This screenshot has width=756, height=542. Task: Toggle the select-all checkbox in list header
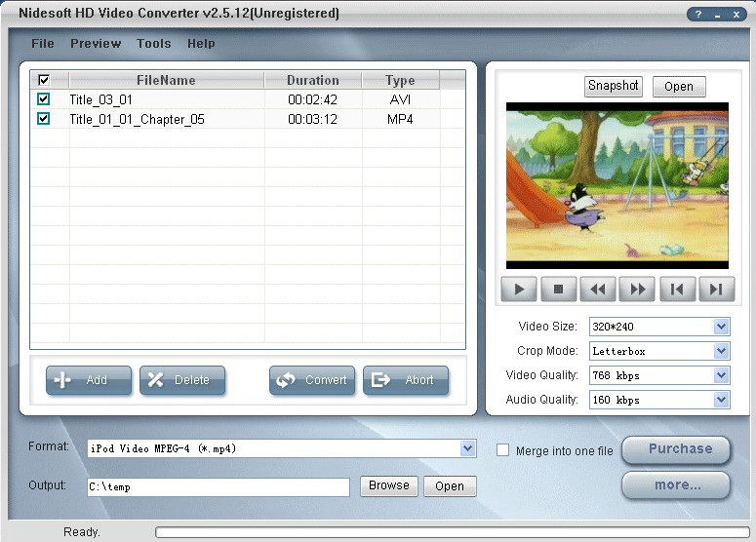[x=44, y=80]
